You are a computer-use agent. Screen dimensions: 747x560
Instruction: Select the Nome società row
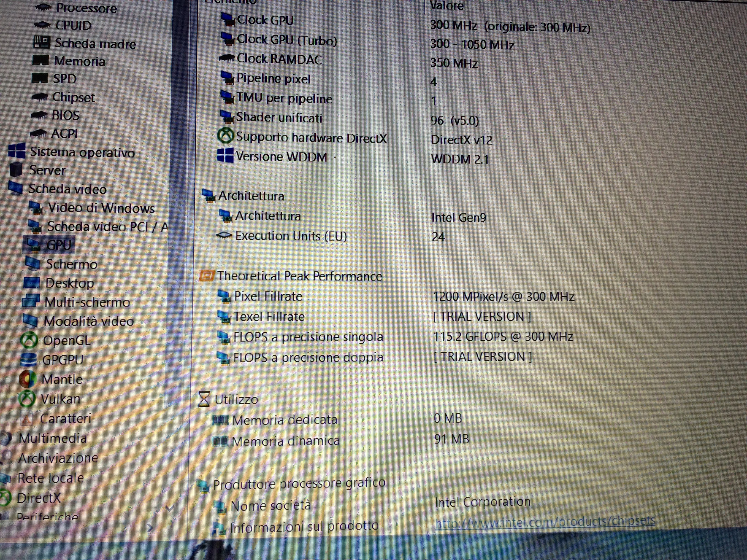coord(373,504)
